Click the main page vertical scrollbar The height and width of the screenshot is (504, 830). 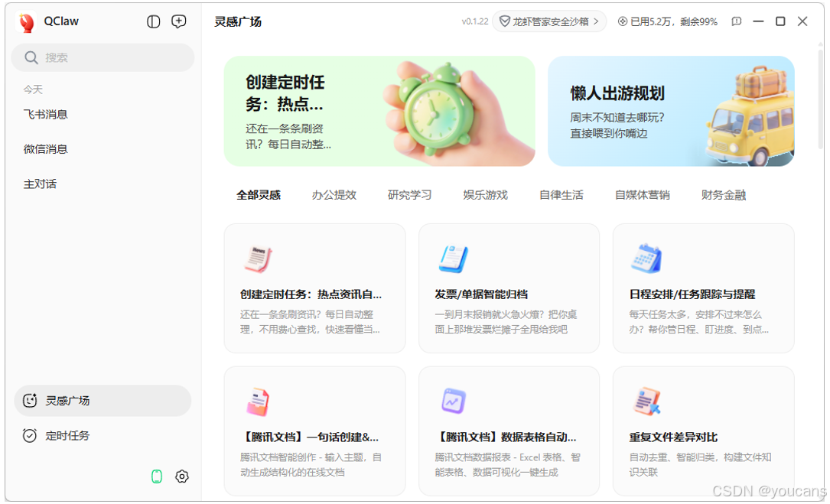pyautogui.click(x=821, y=101)
